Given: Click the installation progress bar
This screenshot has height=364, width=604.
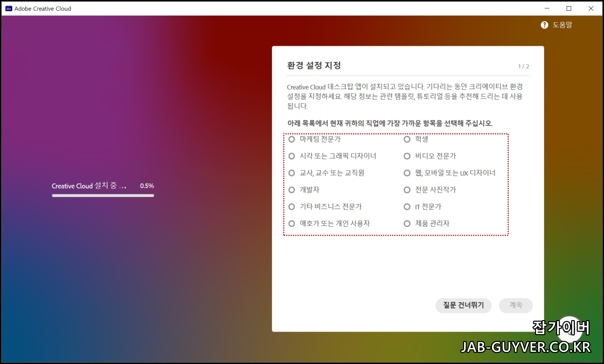Looking at the screenshot, I should click(x=103, y=195).
